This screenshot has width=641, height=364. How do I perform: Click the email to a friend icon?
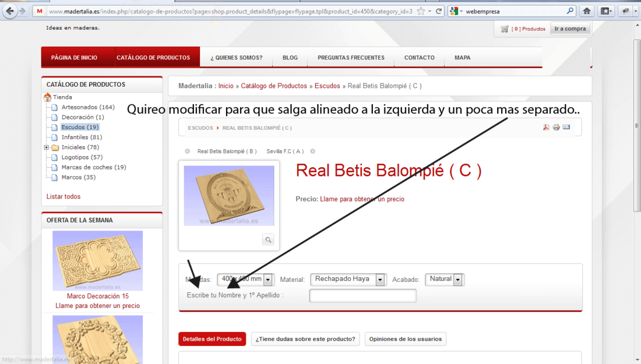(x=566, y=127)
